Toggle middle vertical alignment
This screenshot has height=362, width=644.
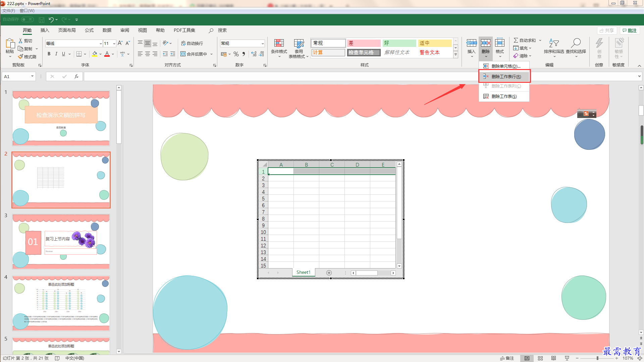pyautogui.click(x=148, y=43)
